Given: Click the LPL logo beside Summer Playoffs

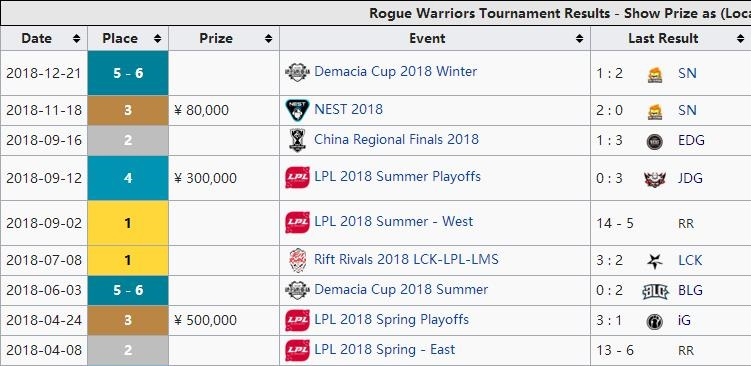Looking at the screenshot, I should tap(297, 177).
